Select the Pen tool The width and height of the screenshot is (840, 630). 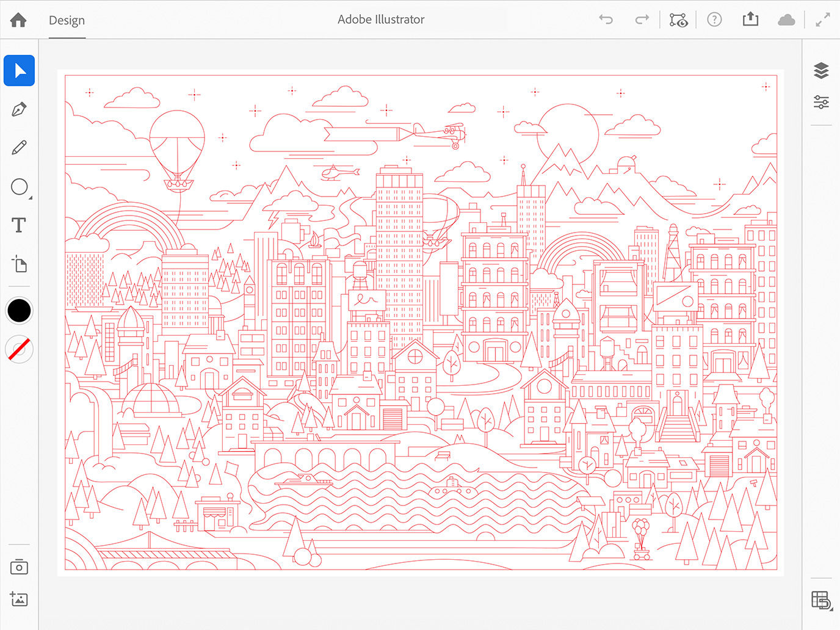click(19, 110)
